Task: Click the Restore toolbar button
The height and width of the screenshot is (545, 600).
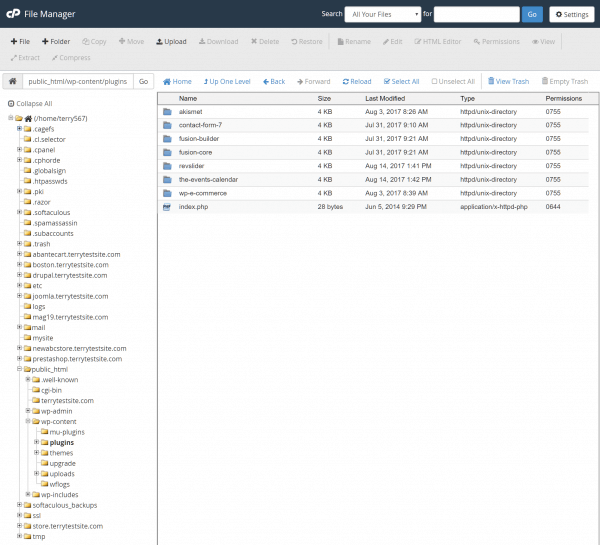Action: point(307,41)
